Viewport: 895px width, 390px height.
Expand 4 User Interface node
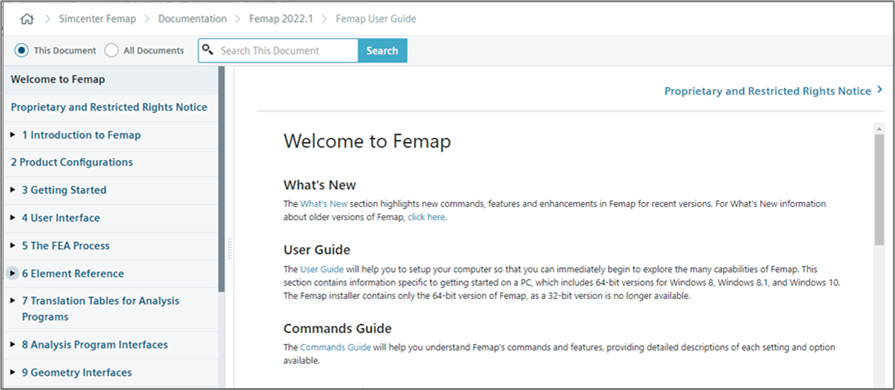[x=13, y=218]
